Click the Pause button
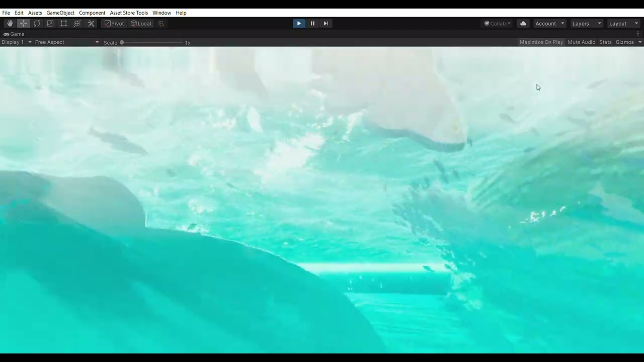Image resolution: width=644 pixels, height=362 pixels. point(312,24)
